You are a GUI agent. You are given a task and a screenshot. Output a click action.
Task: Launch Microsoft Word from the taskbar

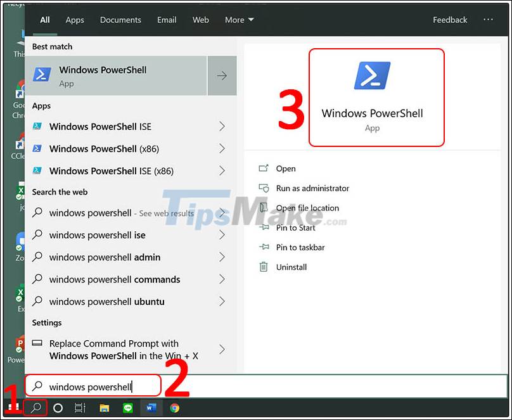coord(151,409)
